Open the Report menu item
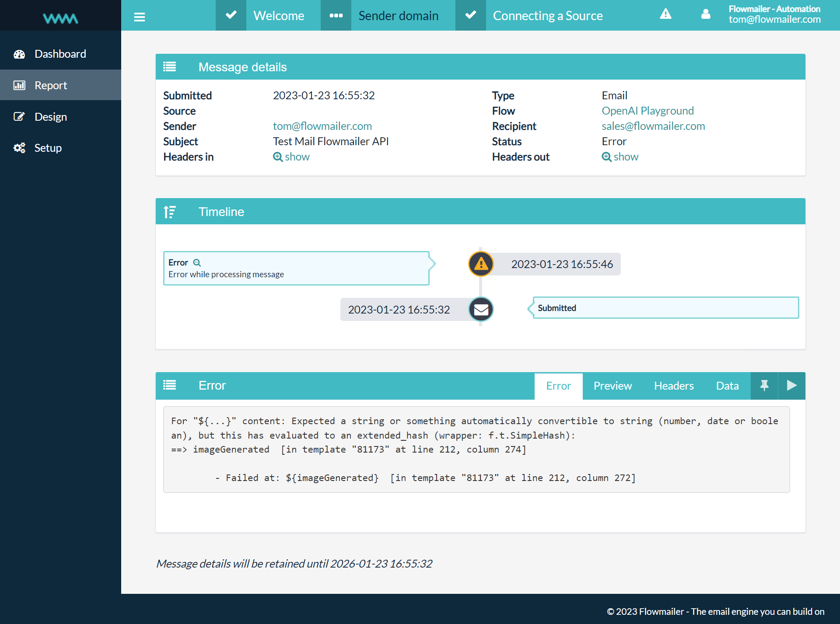Image resolution: width=840 pixels, height=624 pixels. click(x=60, y=85)
